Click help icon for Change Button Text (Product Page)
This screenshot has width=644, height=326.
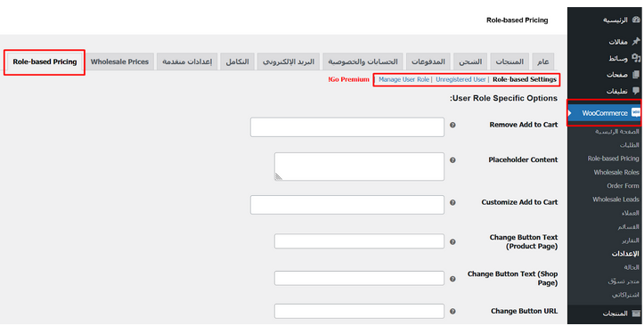click(452, 242)
